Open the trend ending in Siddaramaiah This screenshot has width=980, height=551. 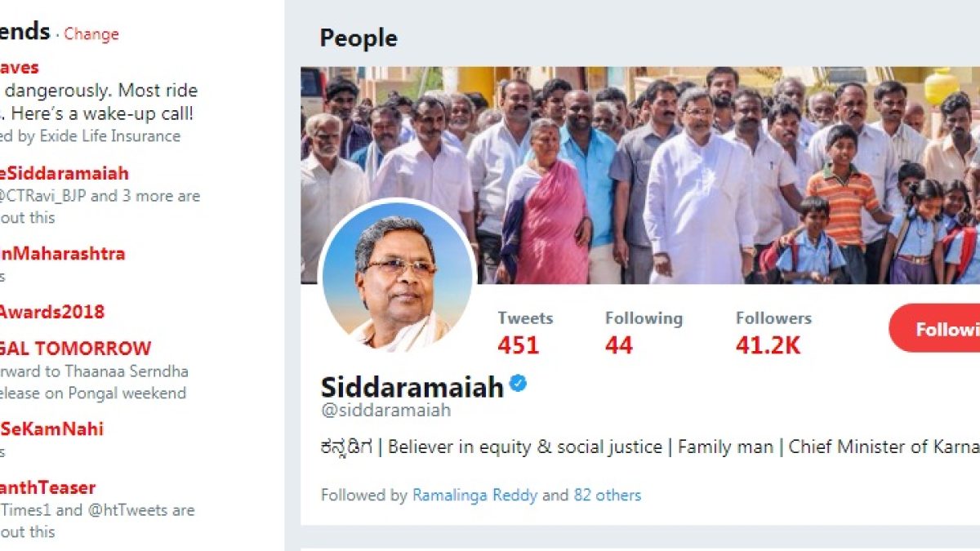coord(65,174)
